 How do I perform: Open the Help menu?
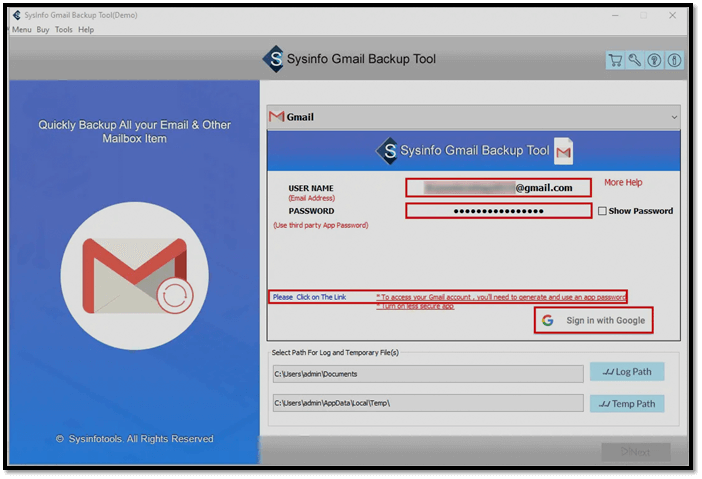(x=86, y=30)
